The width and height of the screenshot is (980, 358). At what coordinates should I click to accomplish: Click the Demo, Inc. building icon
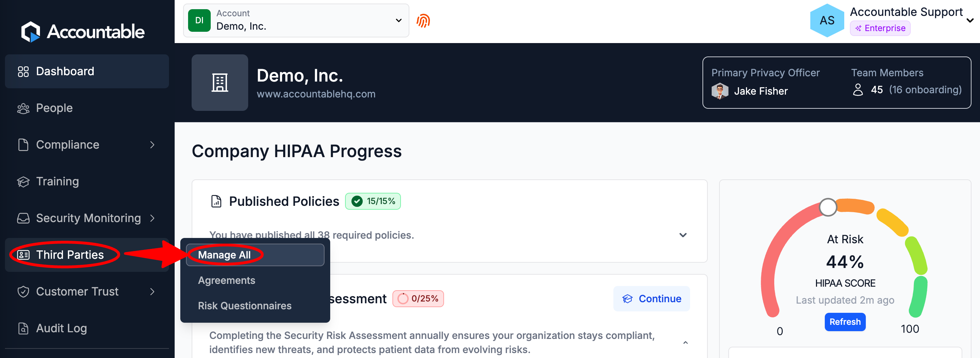[220, 83]
